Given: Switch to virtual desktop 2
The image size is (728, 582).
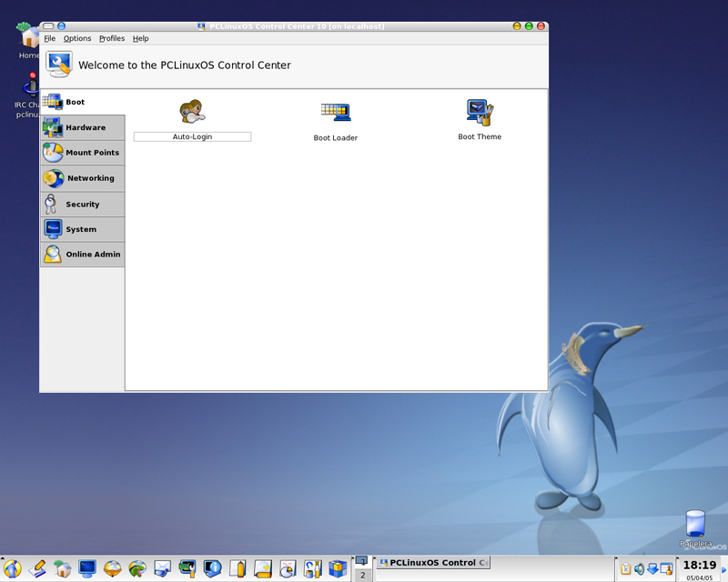Looking at the screenshot, I should 362,575.
